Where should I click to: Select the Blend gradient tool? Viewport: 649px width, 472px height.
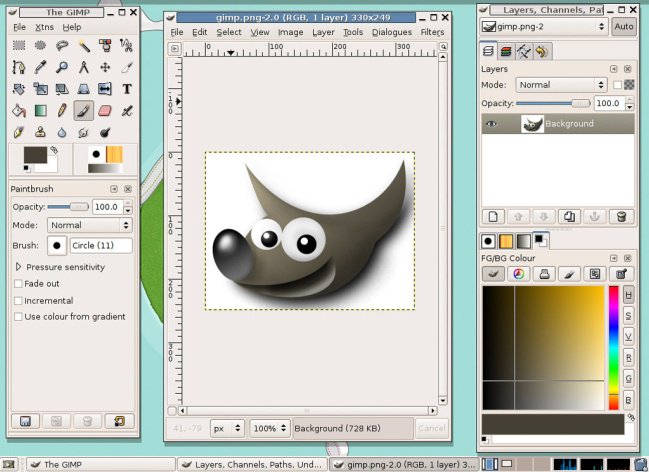[40, 111]
